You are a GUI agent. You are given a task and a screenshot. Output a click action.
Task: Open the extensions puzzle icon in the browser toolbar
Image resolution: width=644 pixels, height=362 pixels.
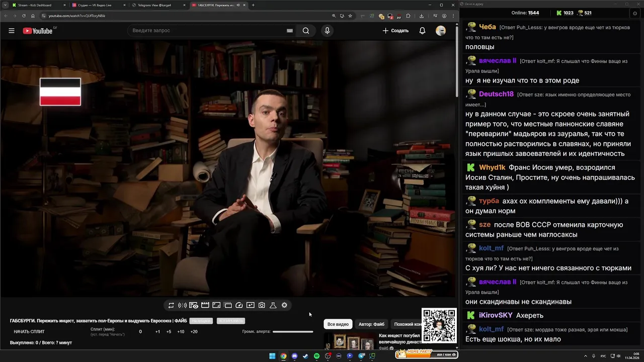pyautogui.click(x=409, y=16)
